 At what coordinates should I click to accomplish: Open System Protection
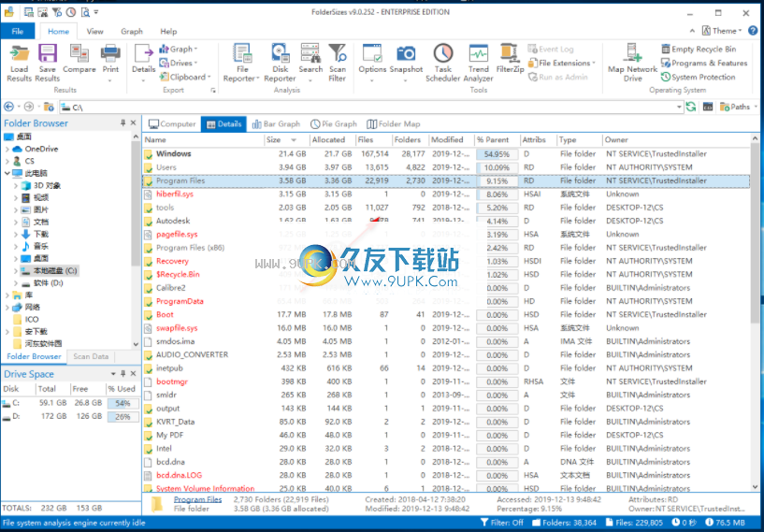(698, 77)
